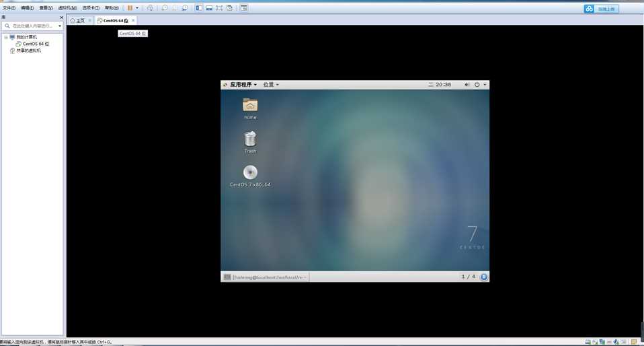Screen dimensions: 644x346
Task: Open the CentOS system menu dropdown arrow
Action: pos(485,84)
